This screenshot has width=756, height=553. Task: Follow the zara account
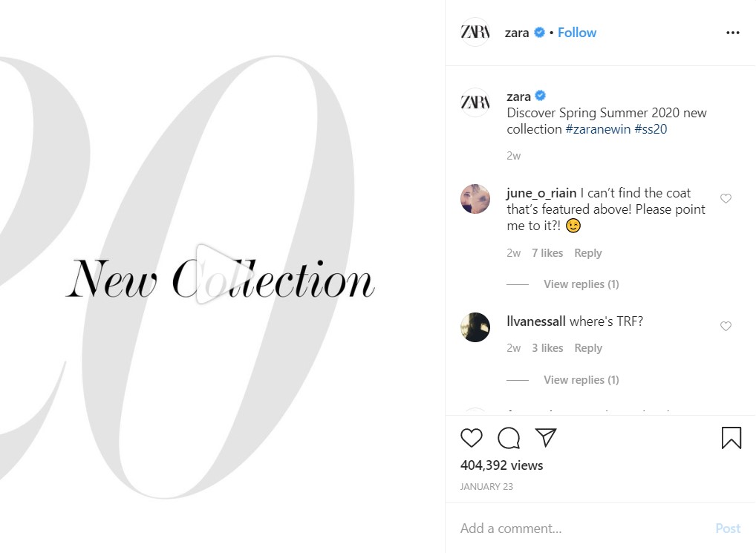(576, 33)
